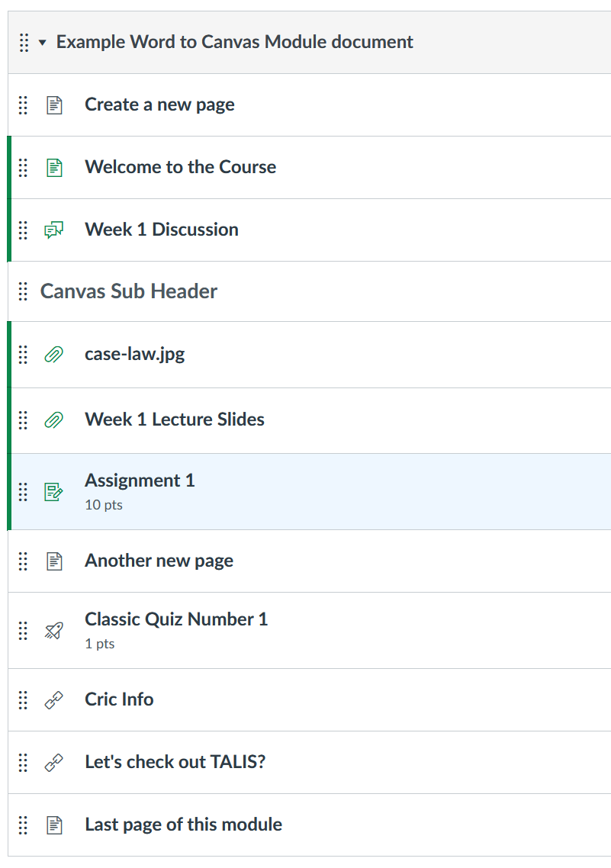This screenshot has height=868, width=611.
Task: Follow the Cric Info external link
Action: [119, 699]
